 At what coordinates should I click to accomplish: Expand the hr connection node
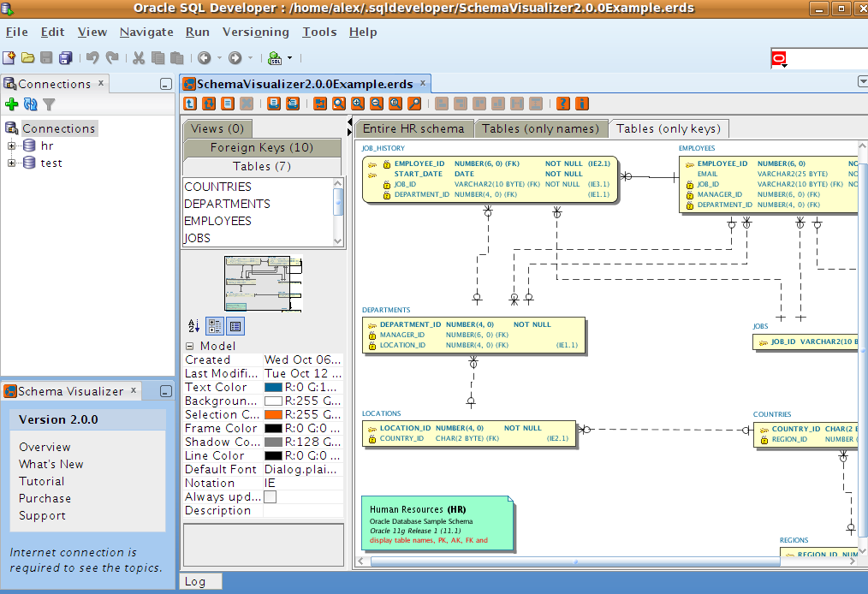[11, 146]
